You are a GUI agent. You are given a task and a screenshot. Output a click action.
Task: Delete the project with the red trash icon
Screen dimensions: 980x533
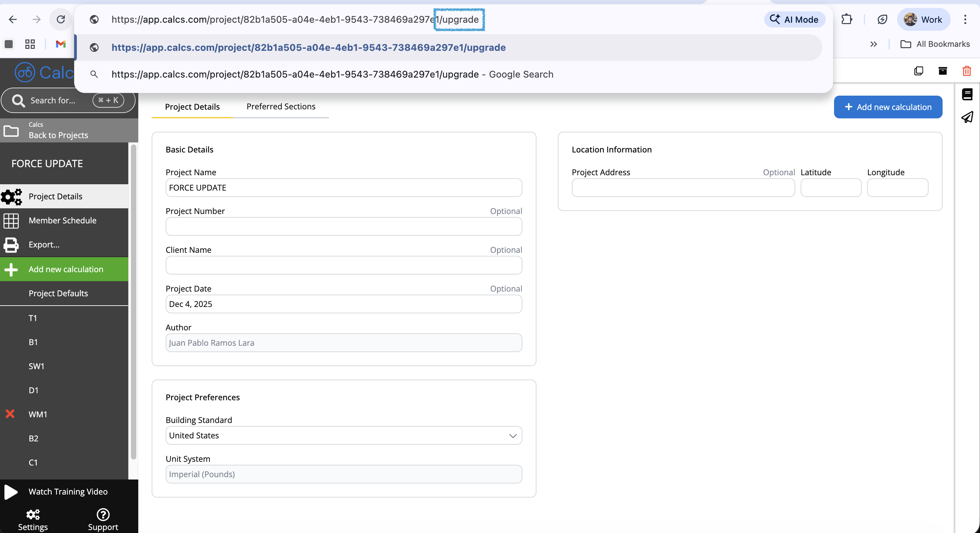967,71
